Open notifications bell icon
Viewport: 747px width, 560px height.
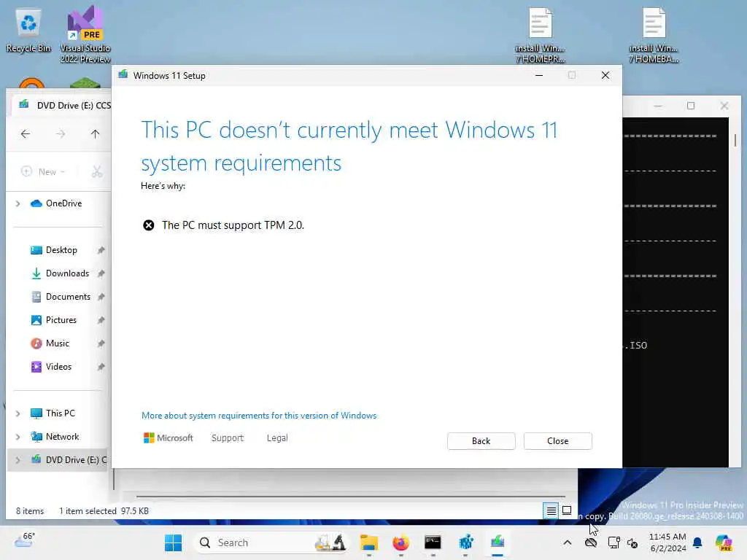click(697, 542)
